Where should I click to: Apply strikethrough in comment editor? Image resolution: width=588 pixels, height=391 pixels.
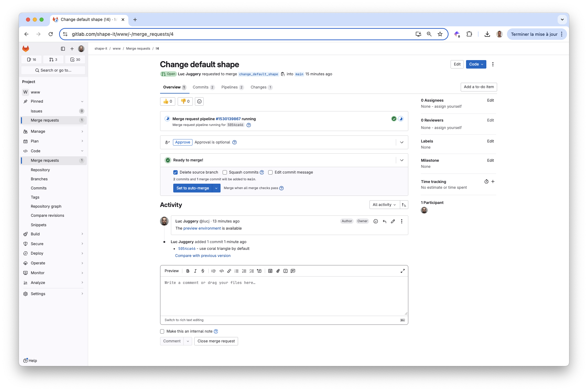(x=203, y=271)
